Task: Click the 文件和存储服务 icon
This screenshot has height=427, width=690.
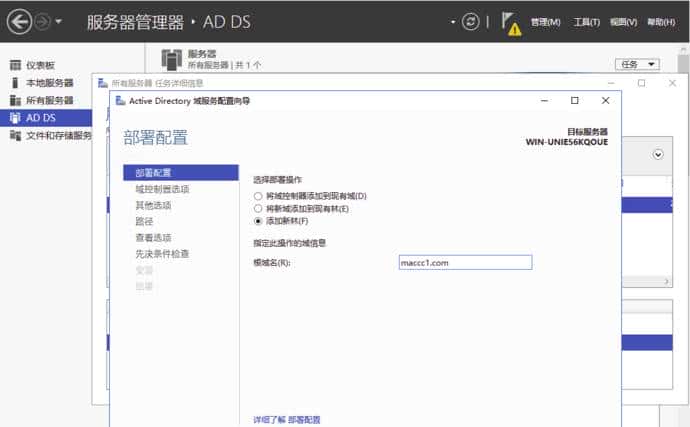Action: pos(15,136)
